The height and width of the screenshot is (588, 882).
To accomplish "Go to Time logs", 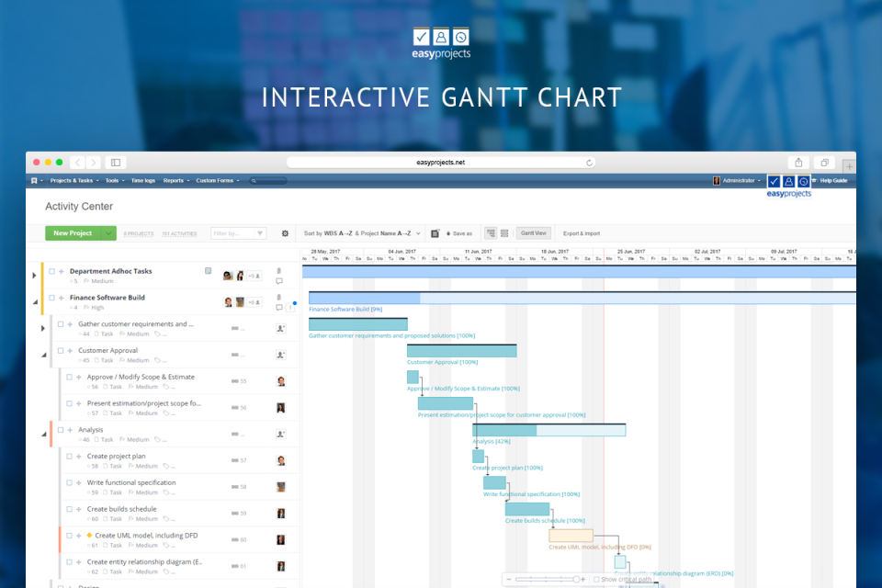I will [143, 181].
